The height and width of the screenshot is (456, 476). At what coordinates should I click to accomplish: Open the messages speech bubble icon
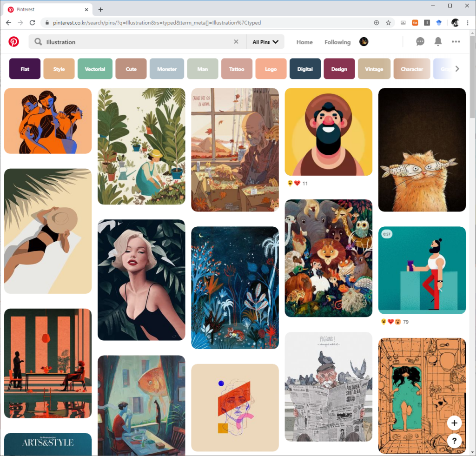point(420,42)
